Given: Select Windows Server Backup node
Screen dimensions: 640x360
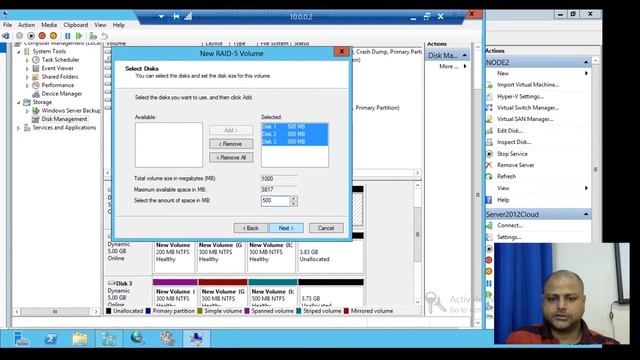Looking at the screenshot, I should coord(71,111).
